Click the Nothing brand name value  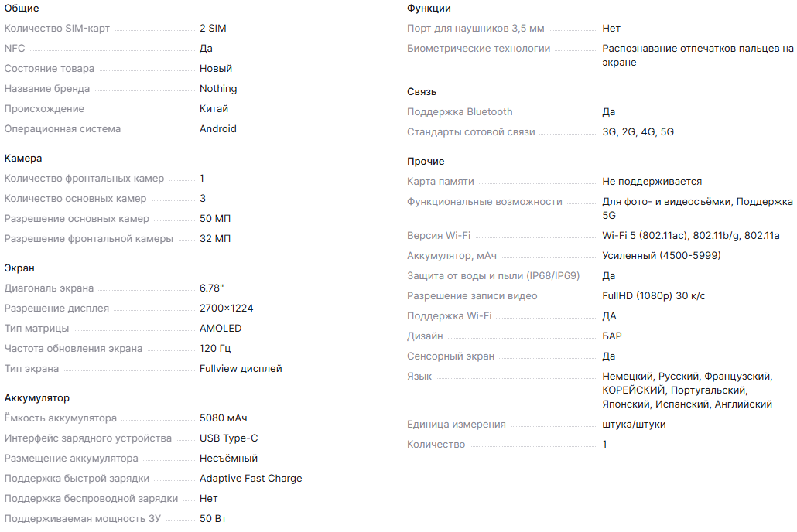point(218,89)
